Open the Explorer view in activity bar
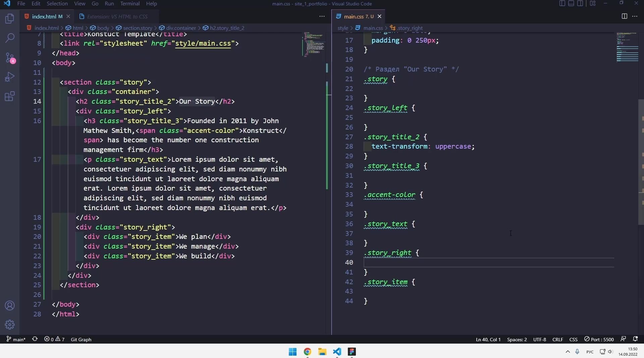 (x=10, y=18)
